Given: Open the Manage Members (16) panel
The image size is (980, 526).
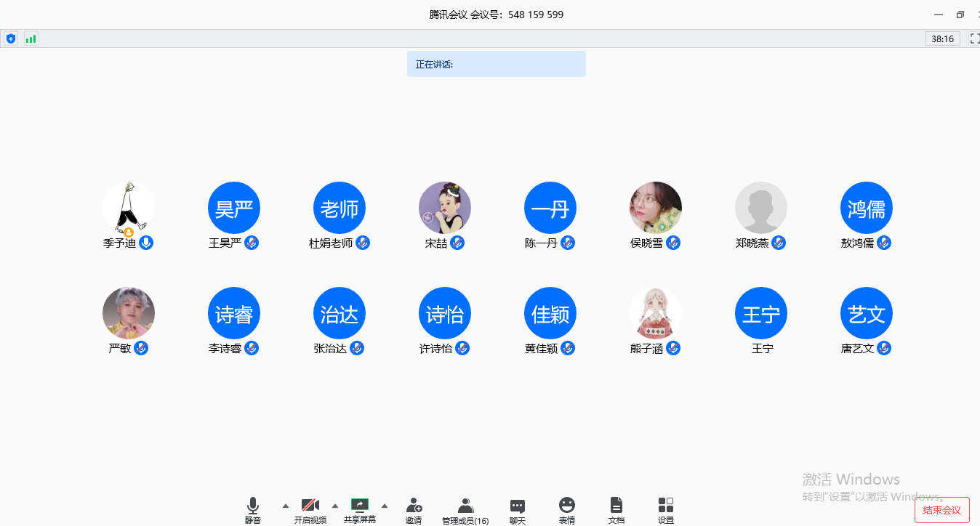Looking at the screenshot, I should coord(465,509).
